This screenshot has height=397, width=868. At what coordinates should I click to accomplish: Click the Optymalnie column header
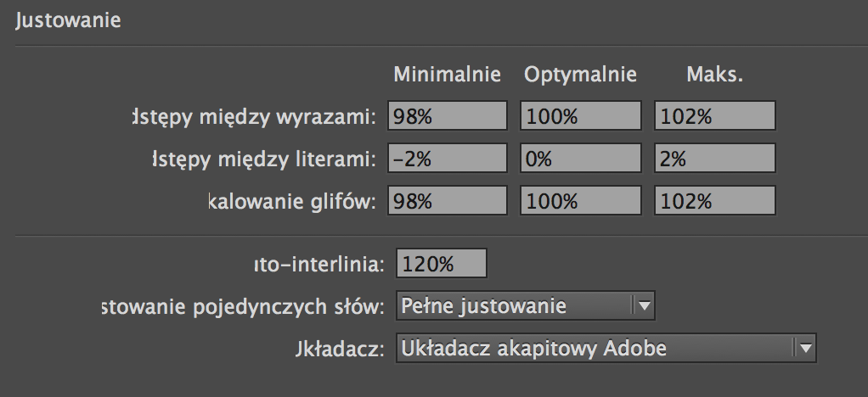point(580,75)
